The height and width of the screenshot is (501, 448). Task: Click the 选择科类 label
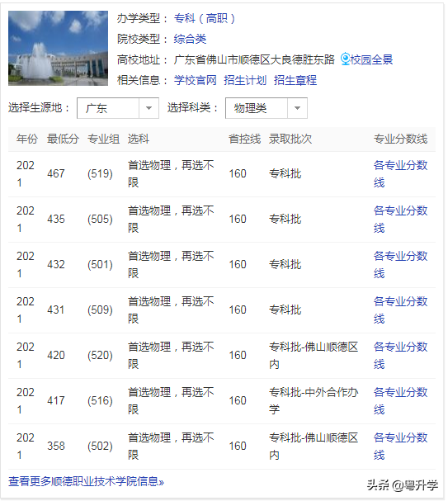192,107
